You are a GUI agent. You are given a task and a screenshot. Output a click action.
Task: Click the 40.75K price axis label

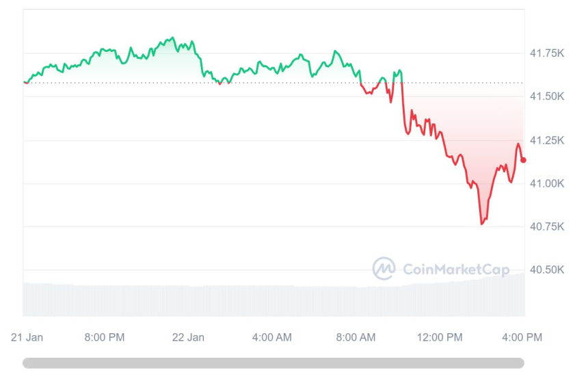(x=547, y=226)
